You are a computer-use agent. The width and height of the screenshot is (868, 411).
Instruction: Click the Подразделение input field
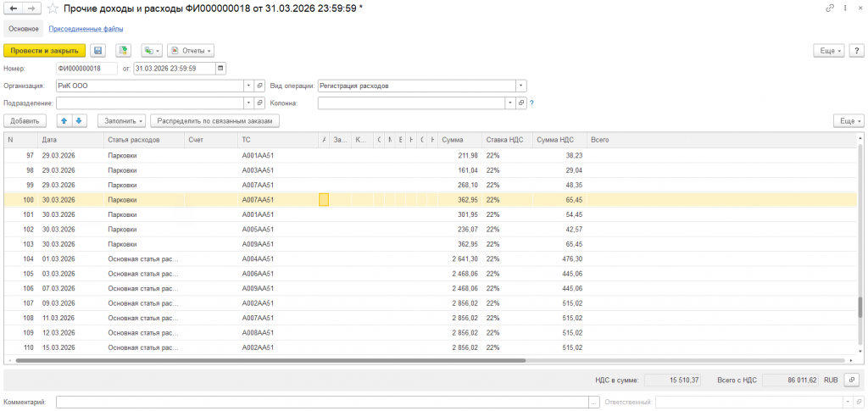click(150, 103)
